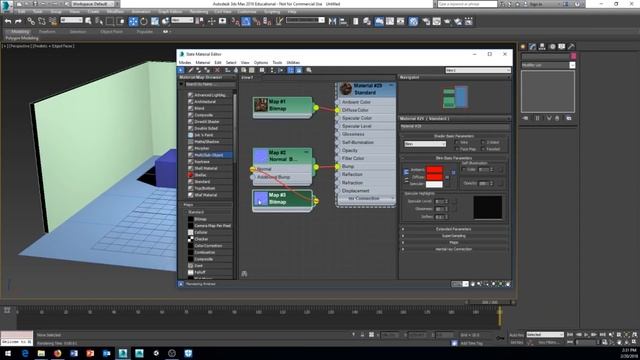Open the Options menu in Slate editor
Image resolution: width=640 pixels, height=360 pixels.
pos(261,62)
